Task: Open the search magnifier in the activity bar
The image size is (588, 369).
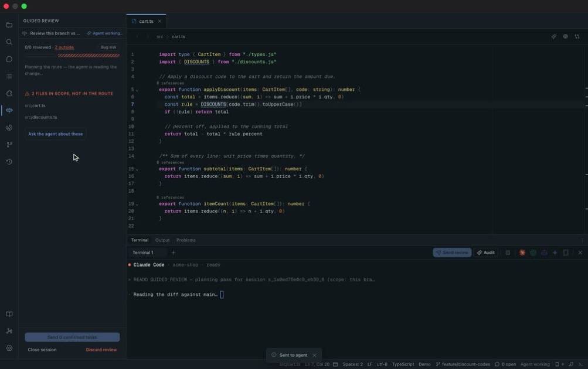Action: 9,42
